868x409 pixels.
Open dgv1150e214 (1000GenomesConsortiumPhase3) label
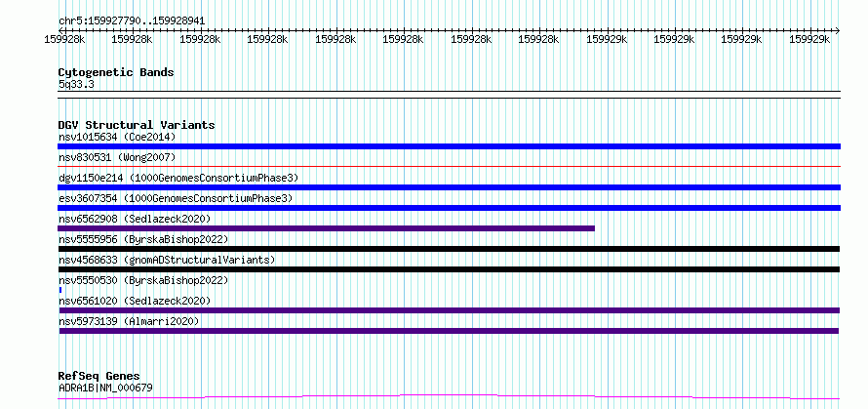click(x=178, y=178)
